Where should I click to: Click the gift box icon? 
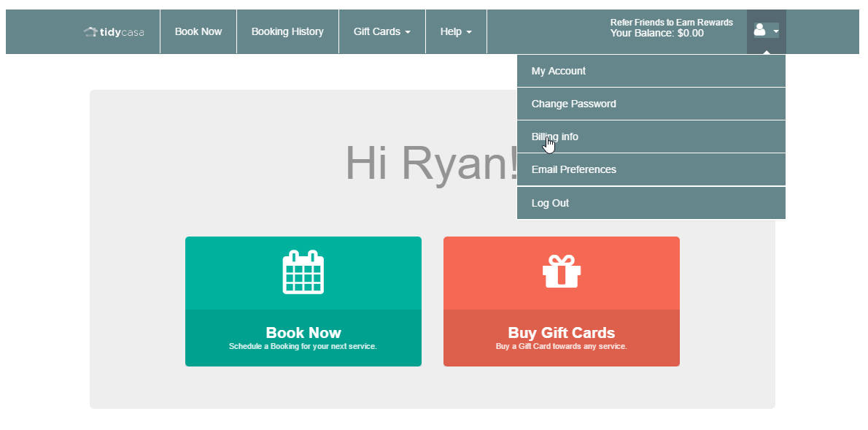(x=562, y=272)
